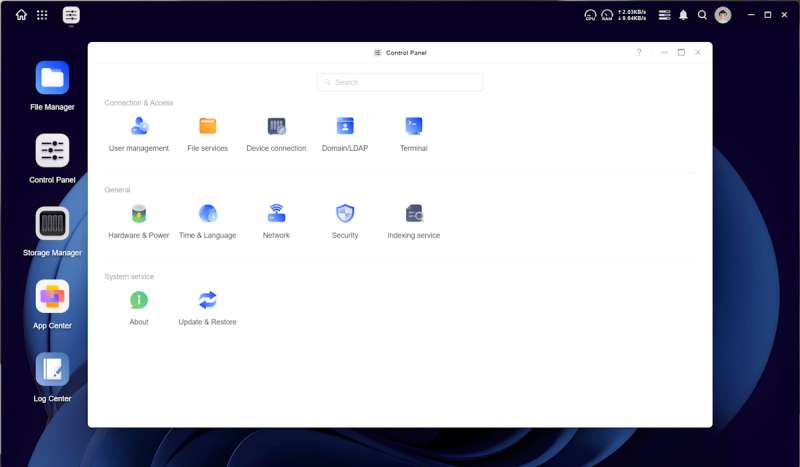
Task: Open Hardware & Power settings
Action: 139,222
